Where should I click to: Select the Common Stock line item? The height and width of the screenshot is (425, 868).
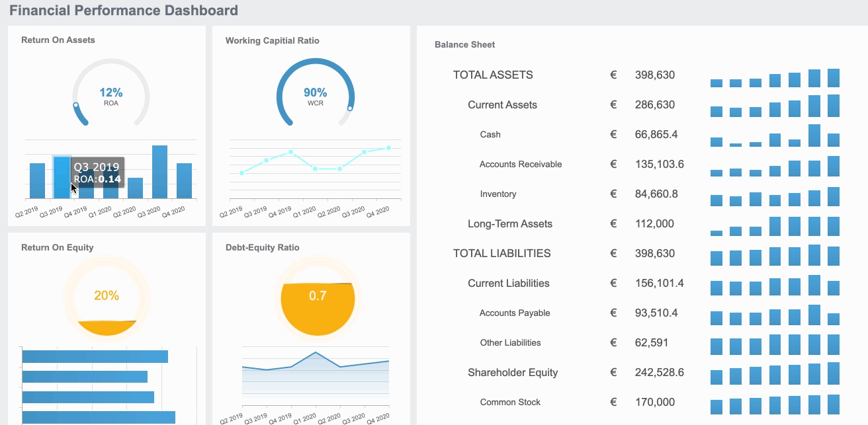pyautogui.click(x=510, y=402)
